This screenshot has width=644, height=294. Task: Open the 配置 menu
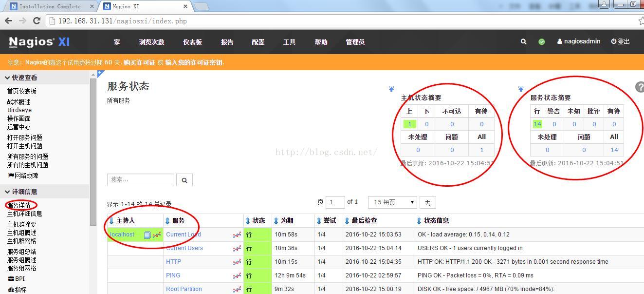(x=258, y=42)
